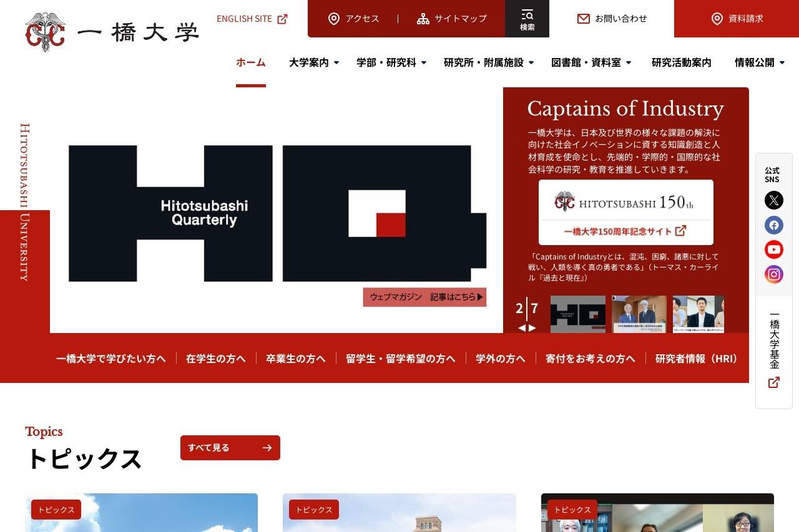This screenshot has height=532, width=799.
Task: Click the external link icon beside ENGLISH SITE
Action: click(282, 19)
